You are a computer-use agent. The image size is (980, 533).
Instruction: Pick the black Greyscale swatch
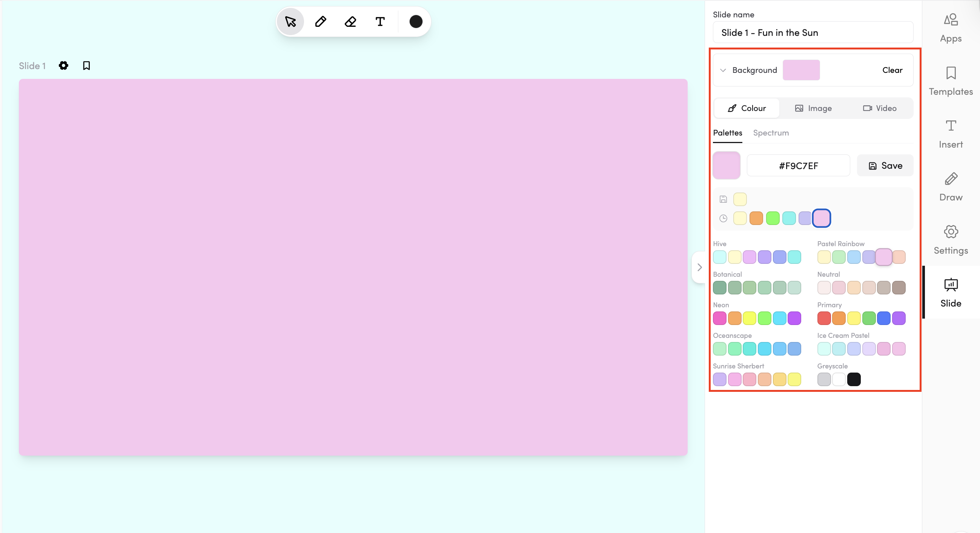[854, 379]
